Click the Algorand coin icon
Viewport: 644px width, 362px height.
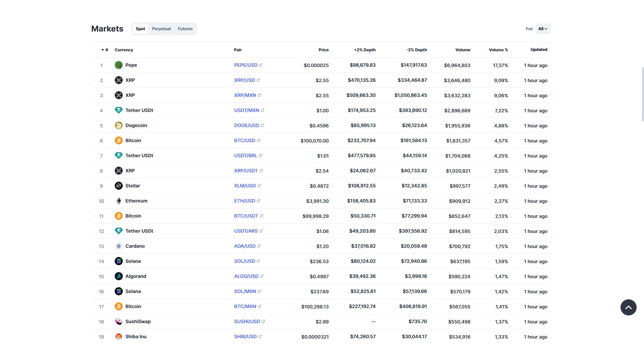point(119,276)
